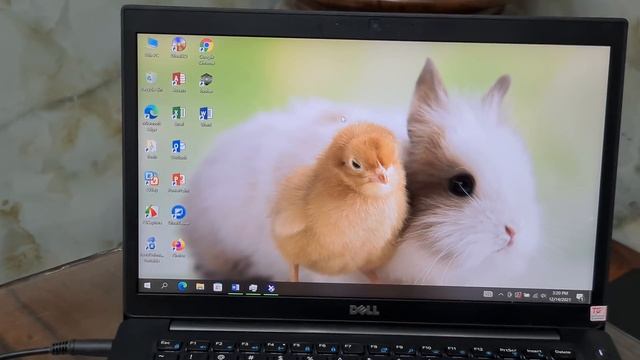Open the taskbar clock and date

[x=560, y=296]
